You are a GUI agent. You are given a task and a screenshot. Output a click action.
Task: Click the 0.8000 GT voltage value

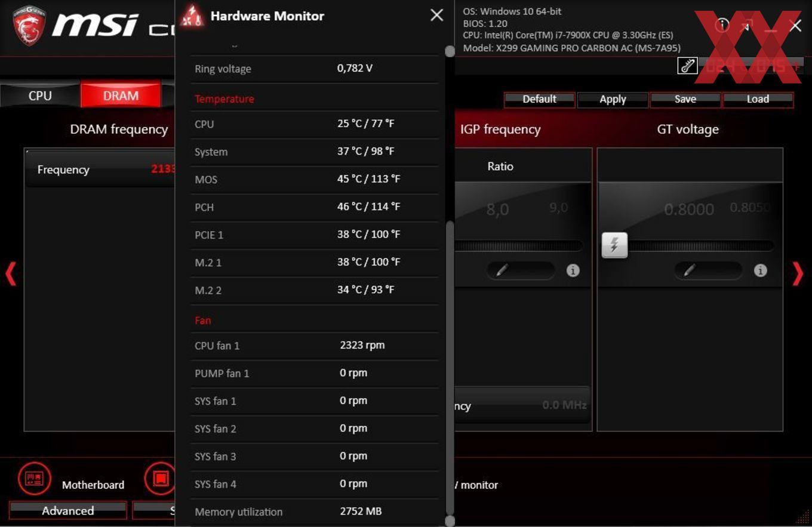tap(689, 209)
